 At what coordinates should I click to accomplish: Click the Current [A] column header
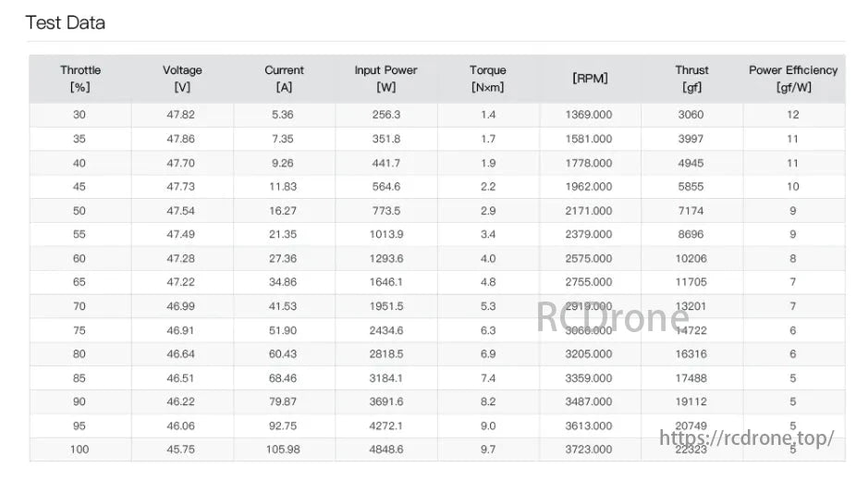pos(284,79)
